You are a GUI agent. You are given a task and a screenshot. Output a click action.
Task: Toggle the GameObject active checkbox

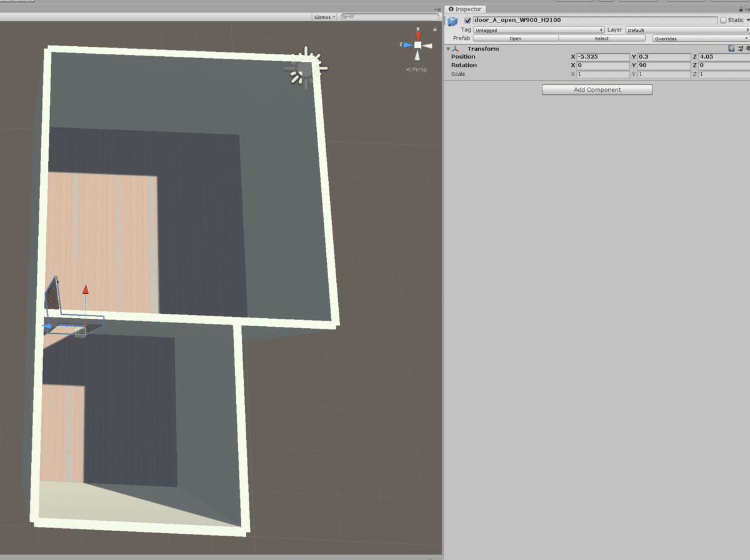tap(467, 20)
